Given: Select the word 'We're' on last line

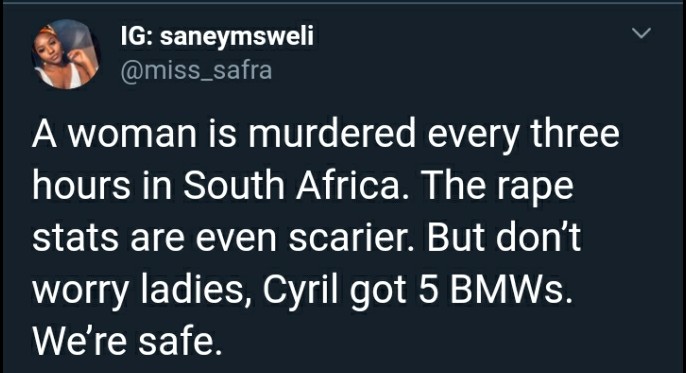Looking at the screenshot, I should (x=80, y=342).
